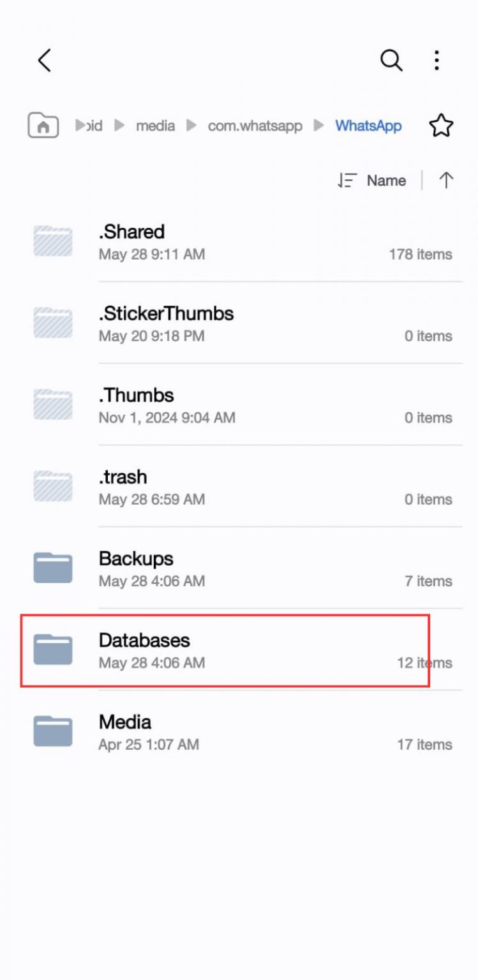Screen dimensions: 478x980
Task: Click the .trash folder icon
Action: pos(52,486)
